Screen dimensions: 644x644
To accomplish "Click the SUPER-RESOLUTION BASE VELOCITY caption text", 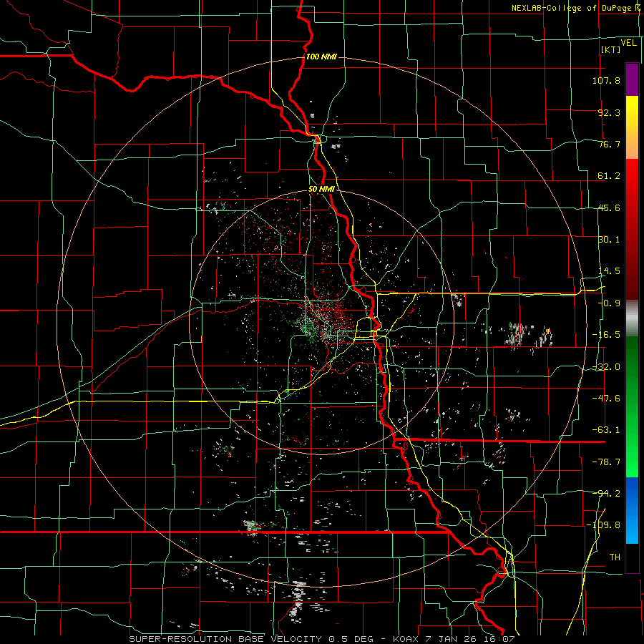I will (225, 639).
